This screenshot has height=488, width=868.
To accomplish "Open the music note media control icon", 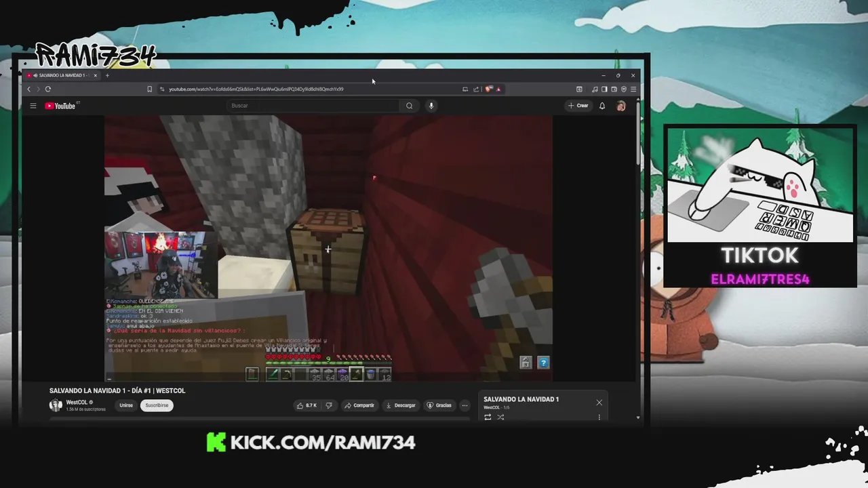I will point(595,89).
